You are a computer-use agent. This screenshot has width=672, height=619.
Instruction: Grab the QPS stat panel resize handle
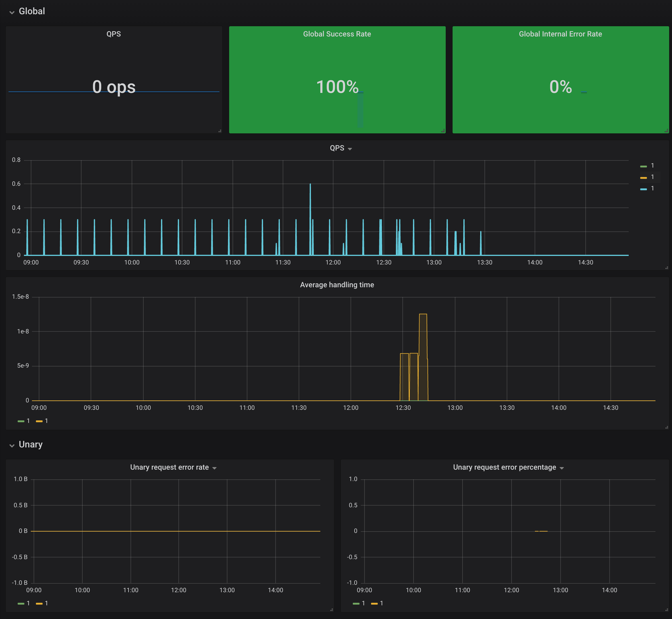220,131
